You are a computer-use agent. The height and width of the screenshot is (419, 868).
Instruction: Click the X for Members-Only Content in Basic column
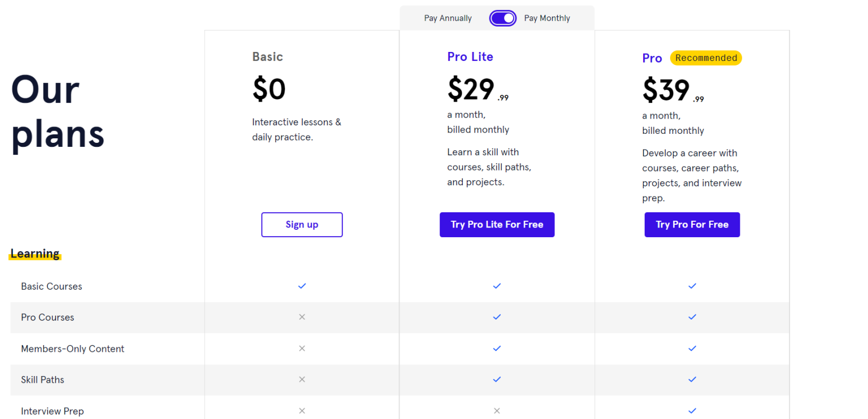click(302, 348)
